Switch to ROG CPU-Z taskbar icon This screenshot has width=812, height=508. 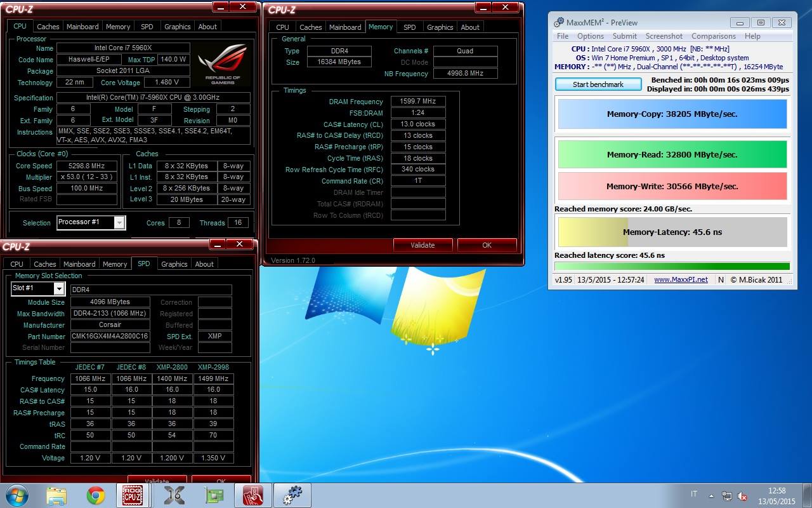pyautogui.click(x=132, y=495)
